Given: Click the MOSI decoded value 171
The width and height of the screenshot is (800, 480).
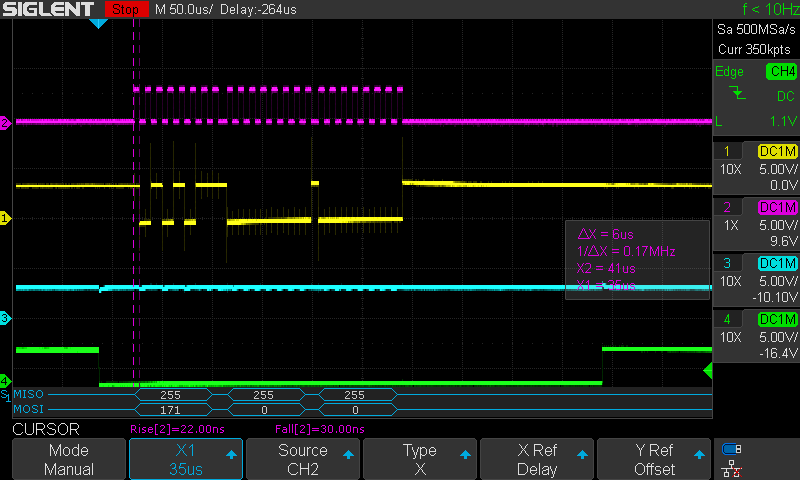Looking at the screenshot, I should point(170,410).
